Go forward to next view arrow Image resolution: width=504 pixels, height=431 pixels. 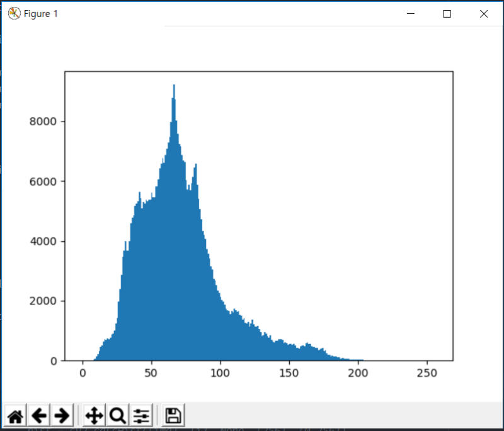(62, 416)
